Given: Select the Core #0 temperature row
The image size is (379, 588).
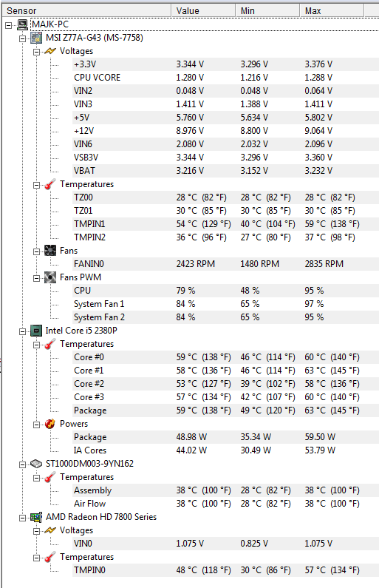Looking at the screenshot, I should pyautogui.click(x=225, y=357).
